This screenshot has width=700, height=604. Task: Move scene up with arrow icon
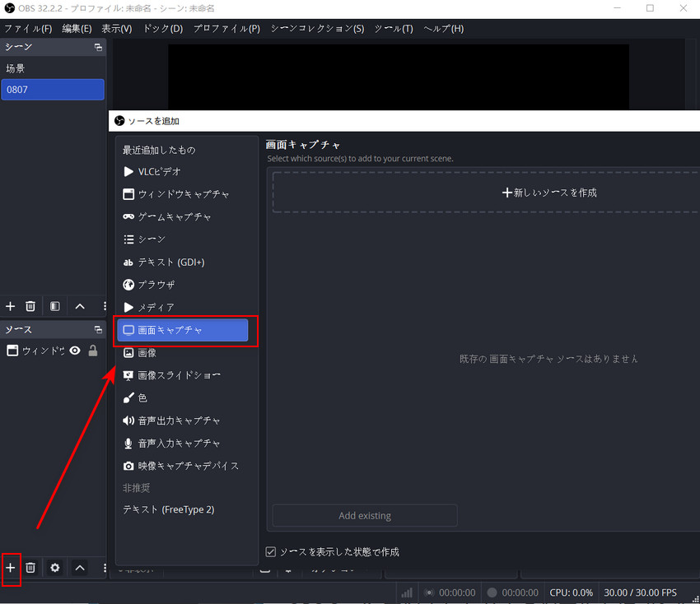[x=80, y=306]
